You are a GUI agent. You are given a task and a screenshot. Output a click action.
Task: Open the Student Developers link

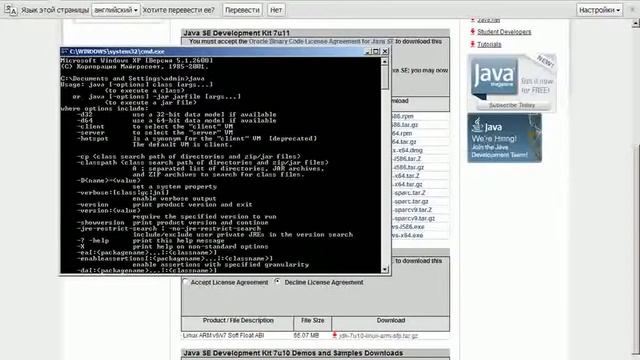pyautogui.click(x=504, y=32)
